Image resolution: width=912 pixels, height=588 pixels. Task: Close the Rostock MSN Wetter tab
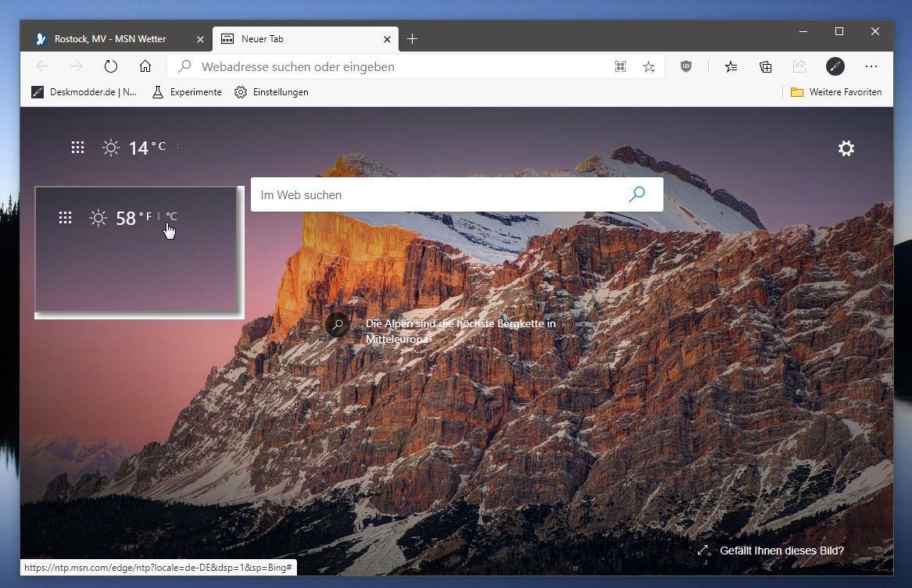[x=200, y=39]
